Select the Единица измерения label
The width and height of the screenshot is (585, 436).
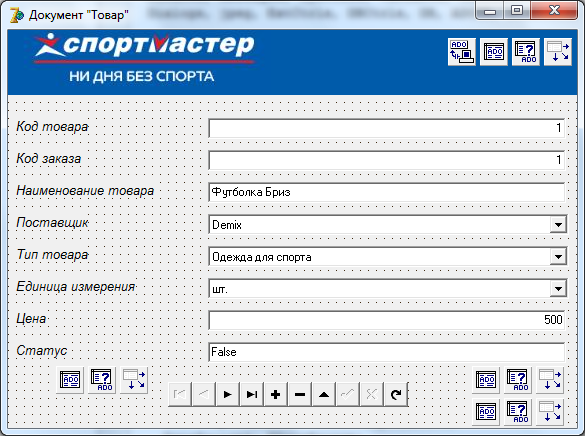tap(76, 287)
